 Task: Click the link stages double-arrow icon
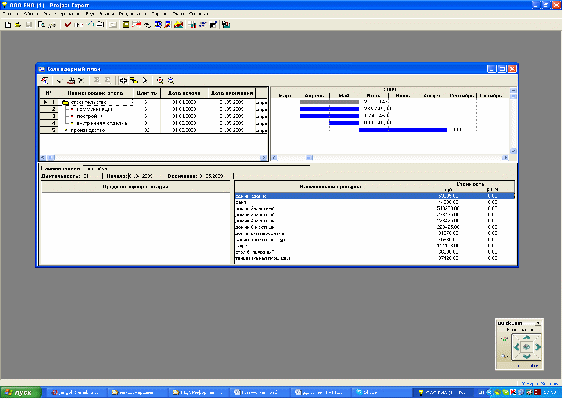tap(123, 80)
